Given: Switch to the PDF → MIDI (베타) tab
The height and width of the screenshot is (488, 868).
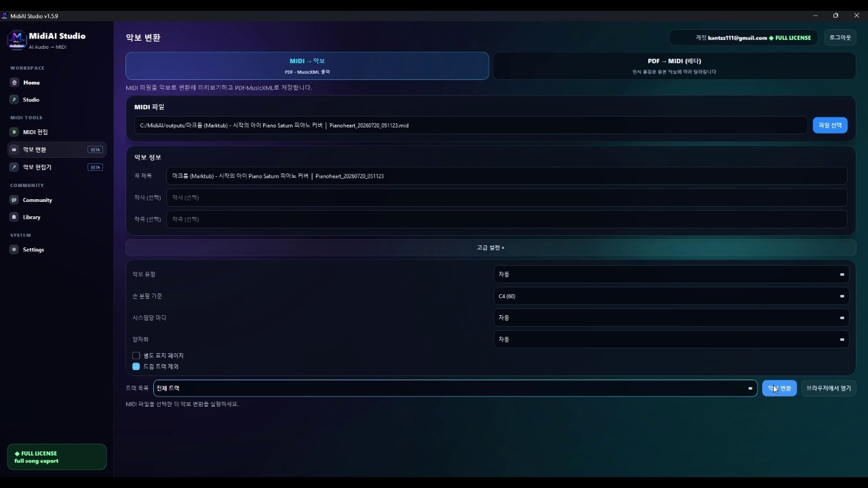Looking at the screenshot, I should pos(674,66).
